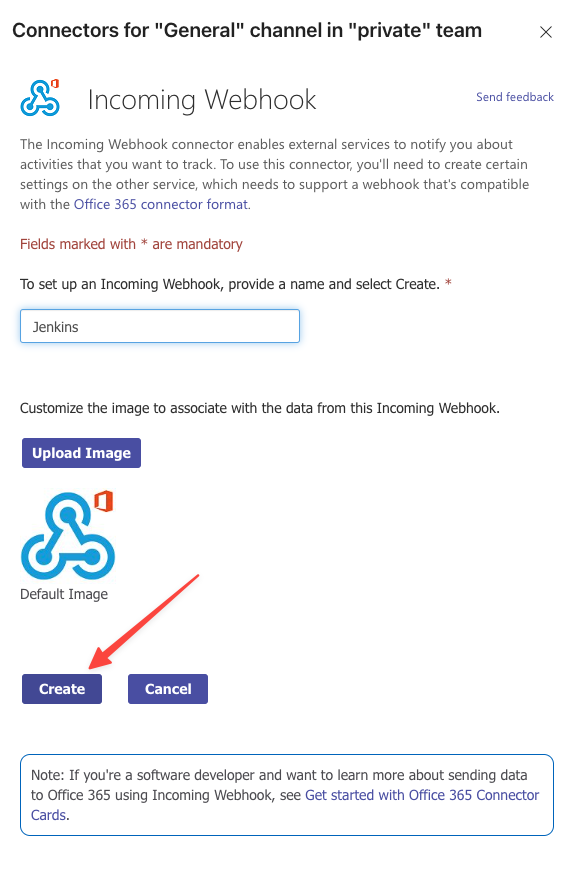The width and height of the screenshot is (578, 888).
Task: Click the red arrow annotation pointing at Create
Action: click(x=144, y=621)
